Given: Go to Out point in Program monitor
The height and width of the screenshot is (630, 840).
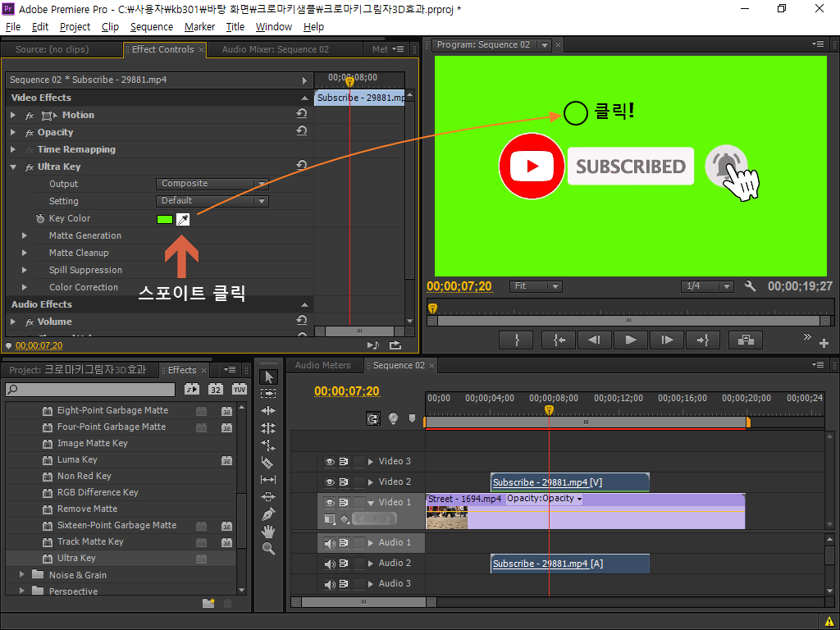Looking at the screenshot, I should click(702, 340).
